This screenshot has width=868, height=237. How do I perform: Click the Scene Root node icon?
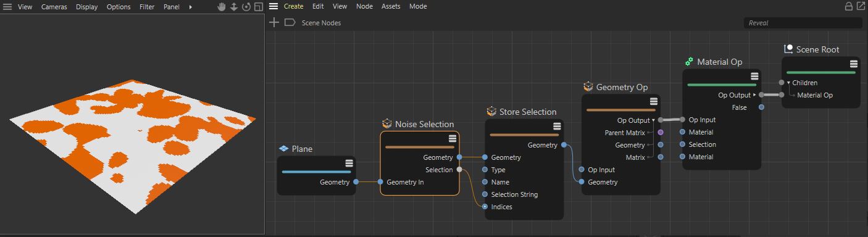point(788,49)
